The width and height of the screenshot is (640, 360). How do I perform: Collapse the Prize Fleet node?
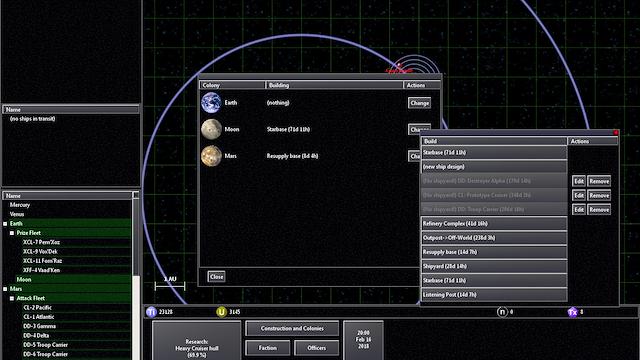(x=12, y=233)
